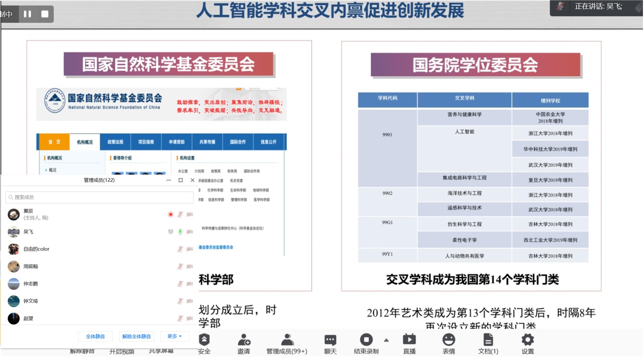Viewport: 644px width, 357px height.
Task: Pause recording from top-left recording bar
Action: tap(28, 14)
